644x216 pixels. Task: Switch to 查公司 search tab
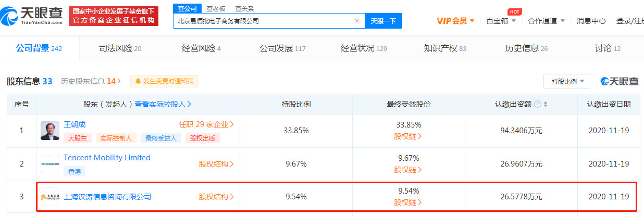[x=187, y=8]
